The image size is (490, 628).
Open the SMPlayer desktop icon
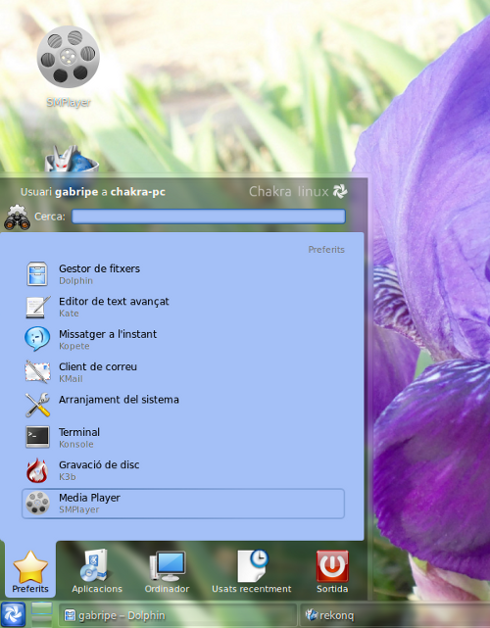tap(68, 57)
